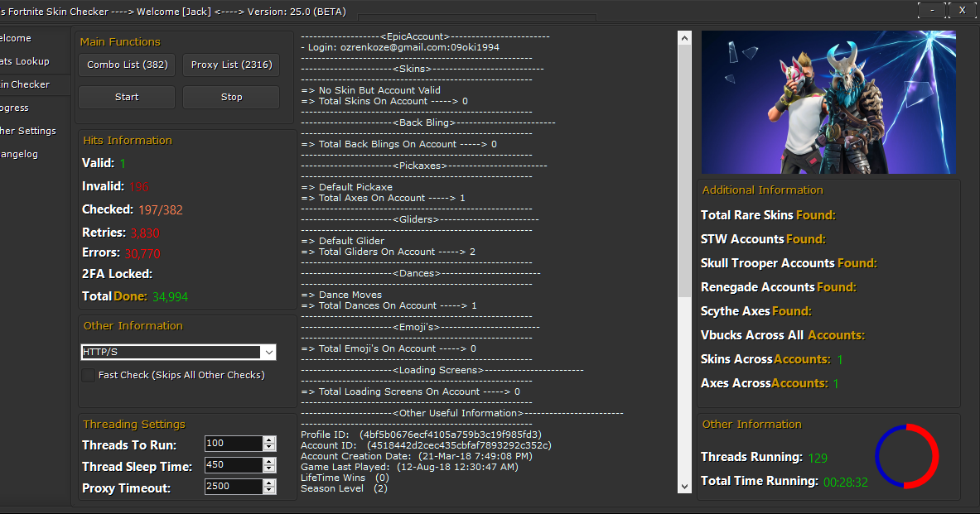Expand the HTTP/S proxy type dropdown
Image resolution: width=980 pixels, height=514 pixels.
click(268, 353)
